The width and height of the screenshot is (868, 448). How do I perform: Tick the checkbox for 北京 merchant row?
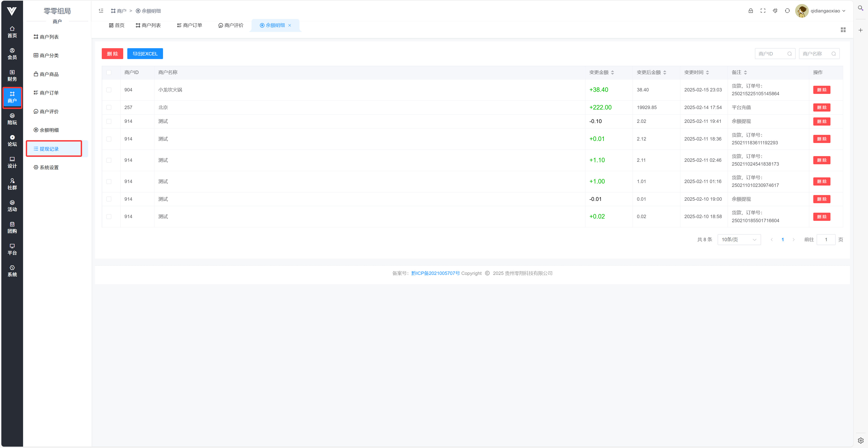pos(109,107)
